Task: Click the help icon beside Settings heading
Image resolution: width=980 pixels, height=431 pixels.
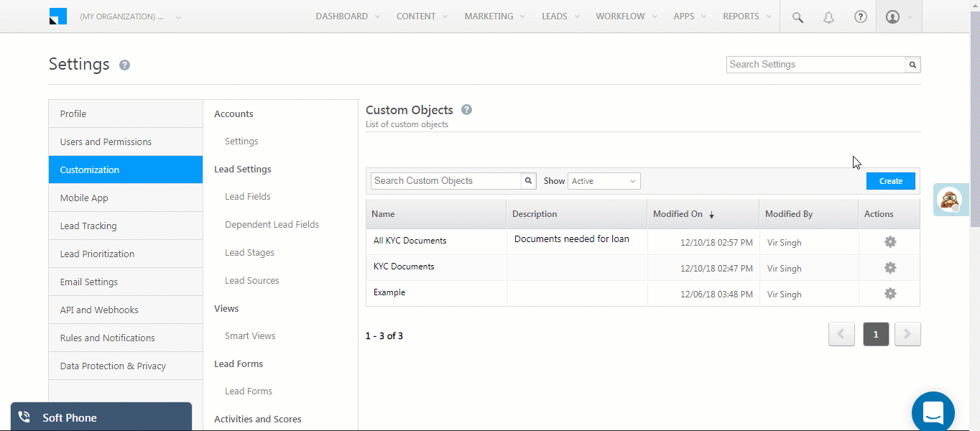Action: pos(124,65)
